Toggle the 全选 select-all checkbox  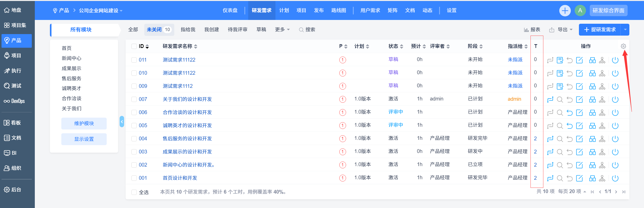[x=134, y=192]
